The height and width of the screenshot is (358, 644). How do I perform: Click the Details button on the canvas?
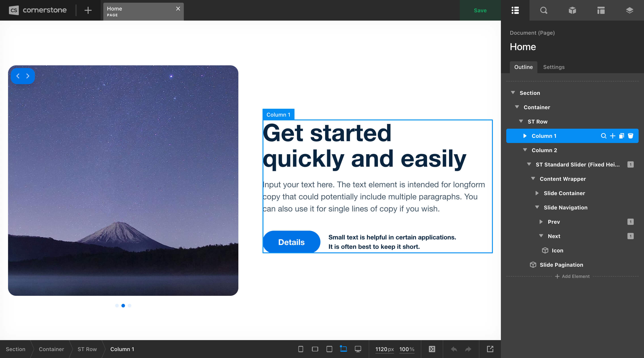click(291, 242)
